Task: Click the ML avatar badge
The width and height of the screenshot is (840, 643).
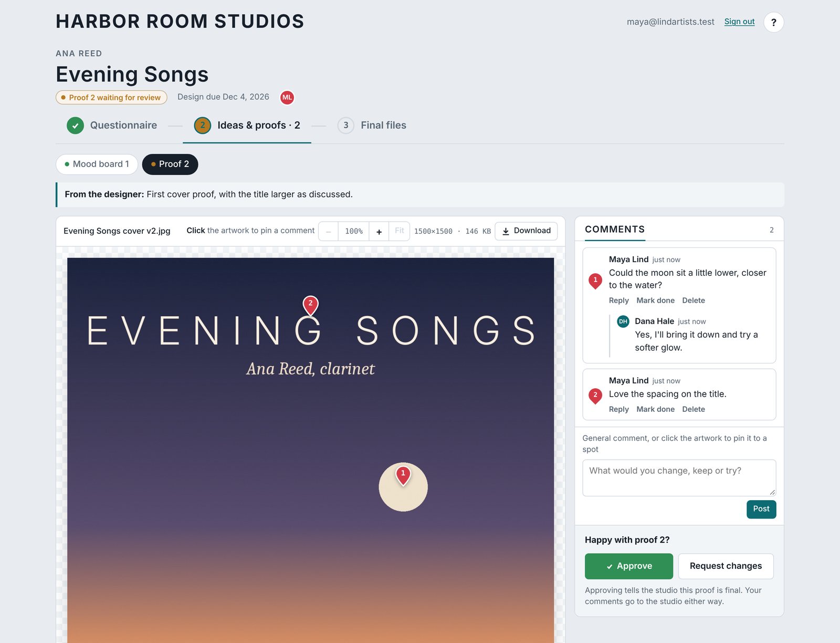Action: pos(287,97)
